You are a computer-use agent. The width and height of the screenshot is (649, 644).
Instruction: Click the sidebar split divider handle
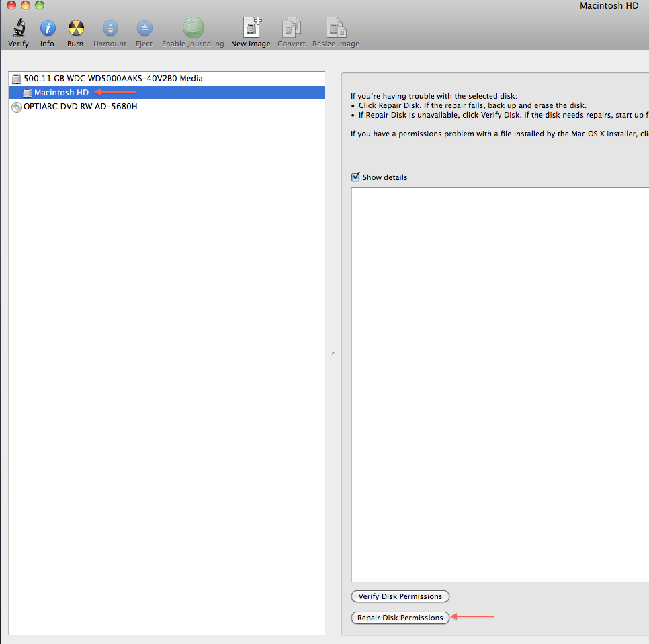333,353
